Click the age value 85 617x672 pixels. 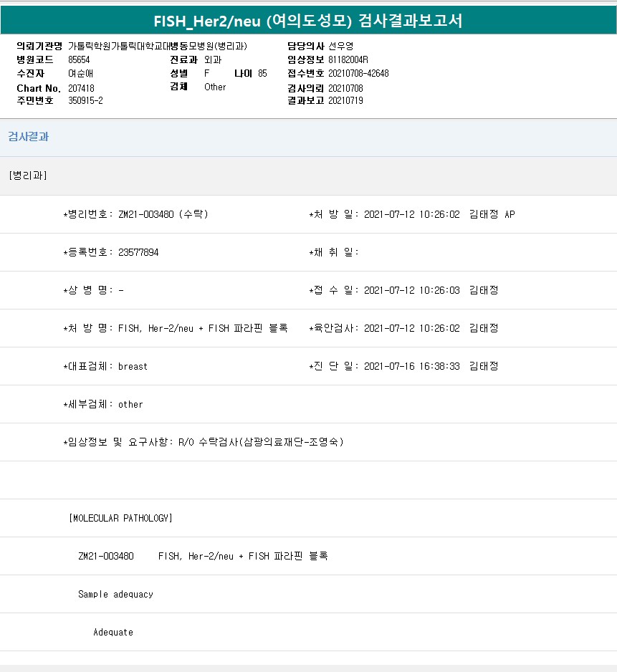262,73
